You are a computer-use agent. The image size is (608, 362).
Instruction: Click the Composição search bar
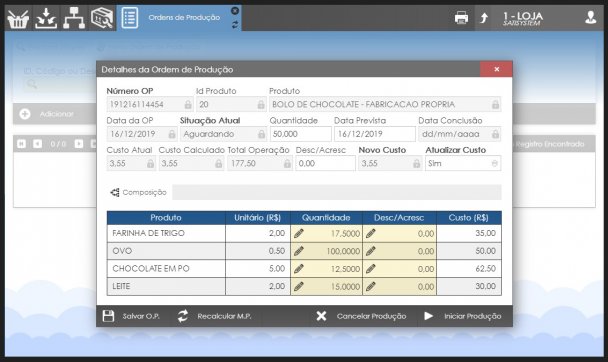coord(337,192)
